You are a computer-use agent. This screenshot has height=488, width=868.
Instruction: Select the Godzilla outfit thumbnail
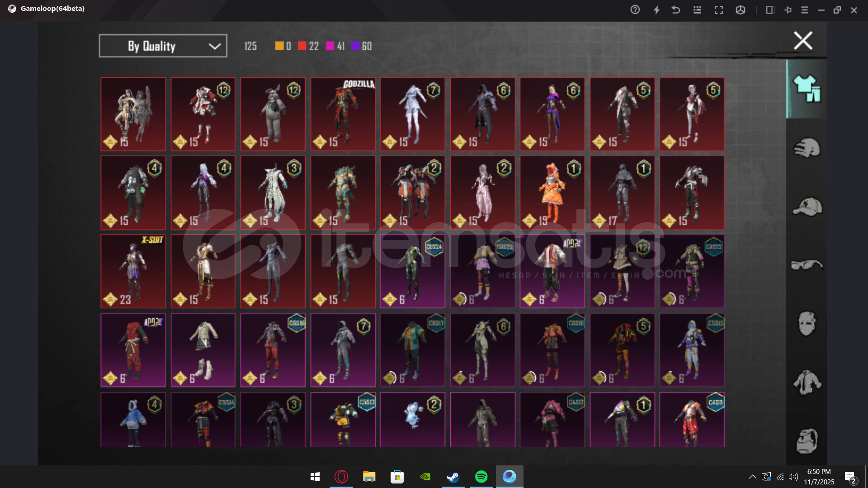coord(343,114)
